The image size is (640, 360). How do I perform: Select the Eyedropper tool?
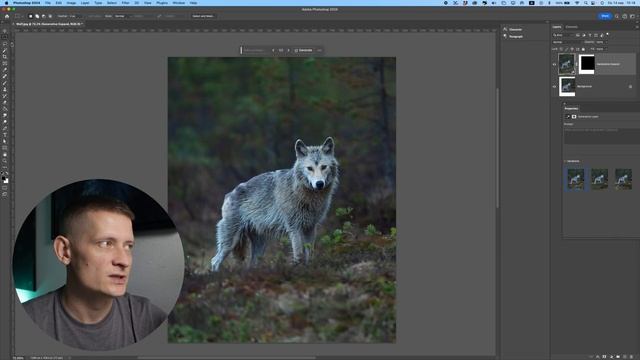[x=5, y=70]
